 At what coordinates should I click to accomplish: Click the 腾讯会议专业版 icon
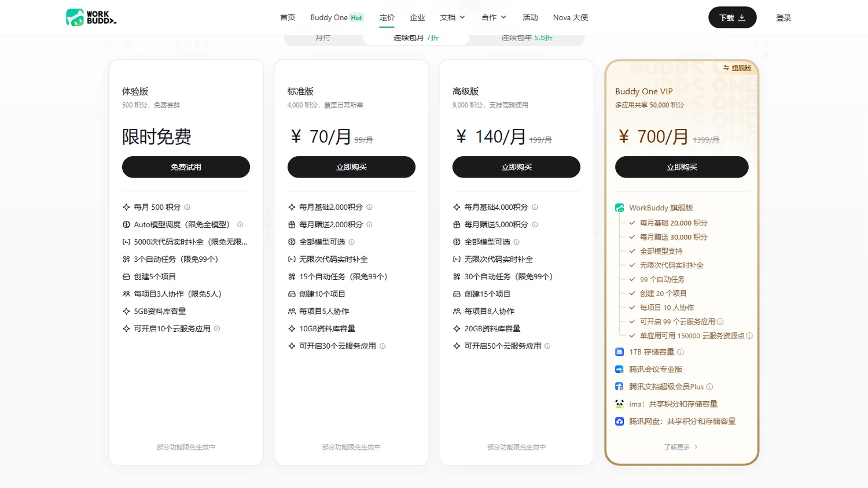(619, 369)
